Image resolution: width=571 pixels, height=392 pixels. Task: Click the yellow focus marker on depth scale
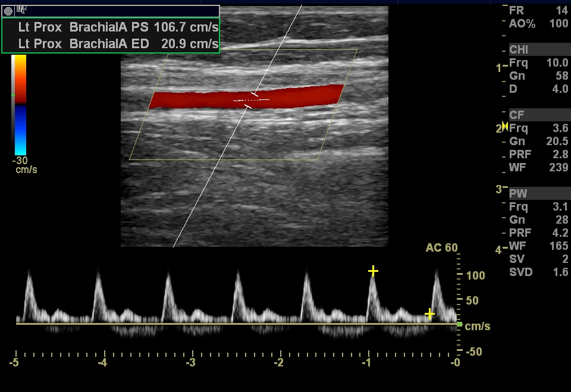click(x=505, y=126)
